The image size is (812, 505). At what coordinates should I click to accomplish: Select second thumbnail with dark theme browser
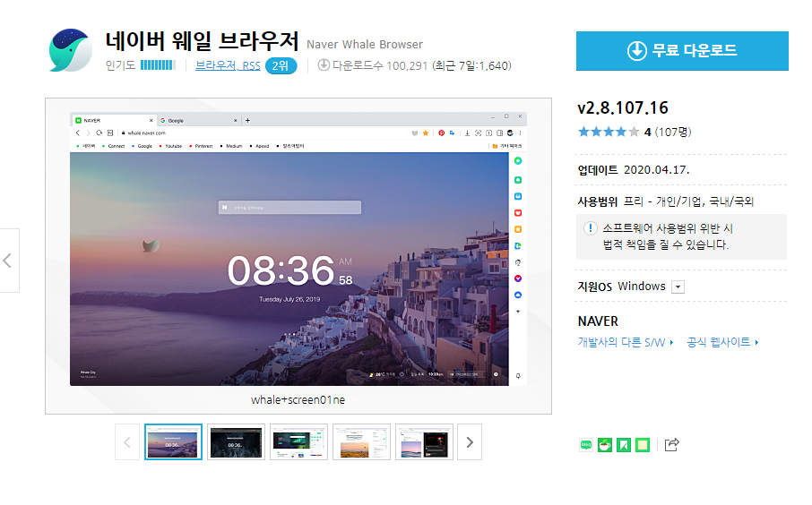click(x=236, y=442)
